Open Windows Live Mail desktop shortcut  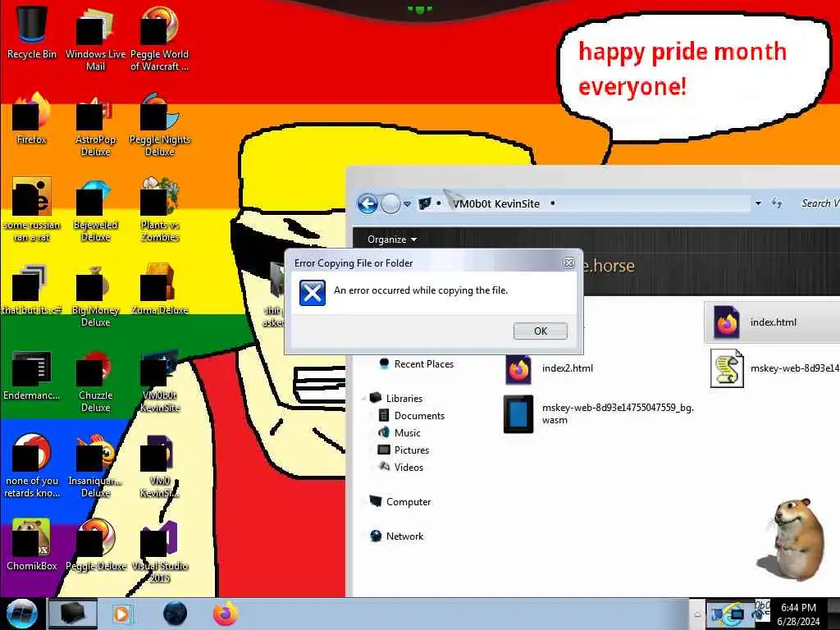[95, 39]
